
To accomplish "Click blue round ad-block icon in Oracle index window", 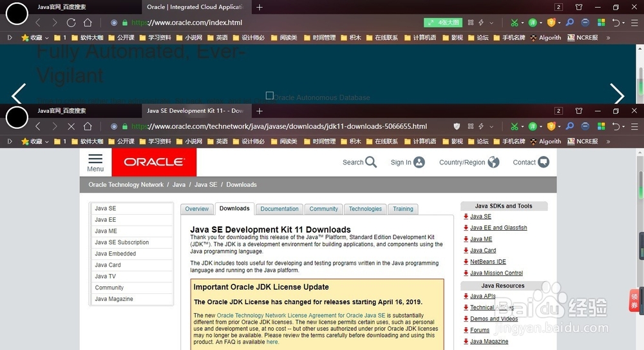I will pyautogui.click(x=585, y=23).
